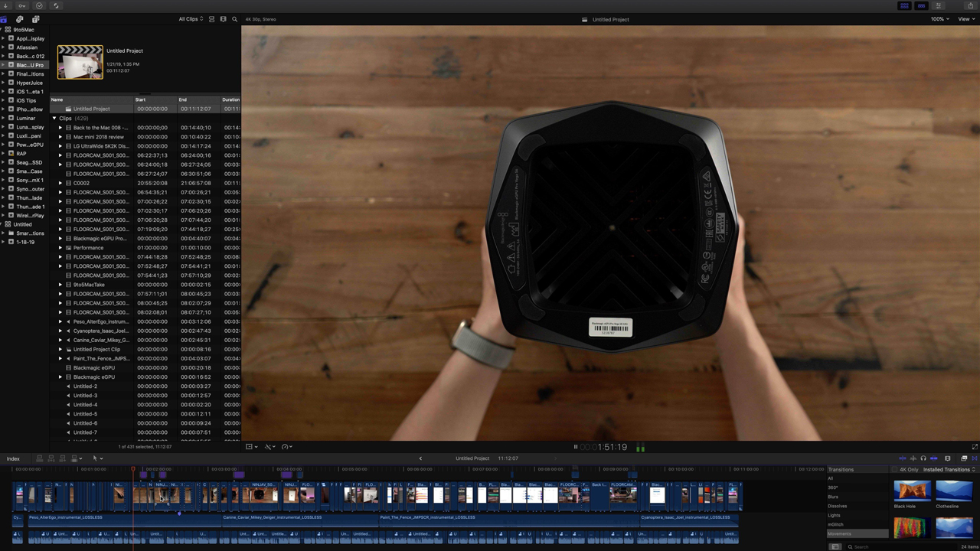This screenshot has width=980, height=551.
Task: Open the timeline Index button
Action: pos(13,458)
